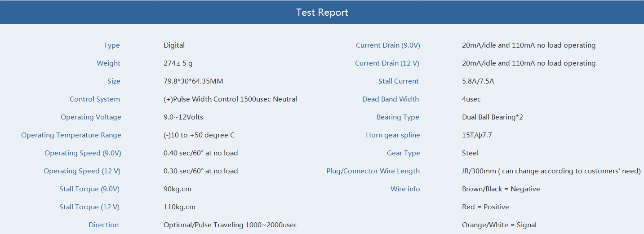Select the Bearing Type value Dual Ball Bearing*2
644x234 pixels.
[x=493, y=117]
